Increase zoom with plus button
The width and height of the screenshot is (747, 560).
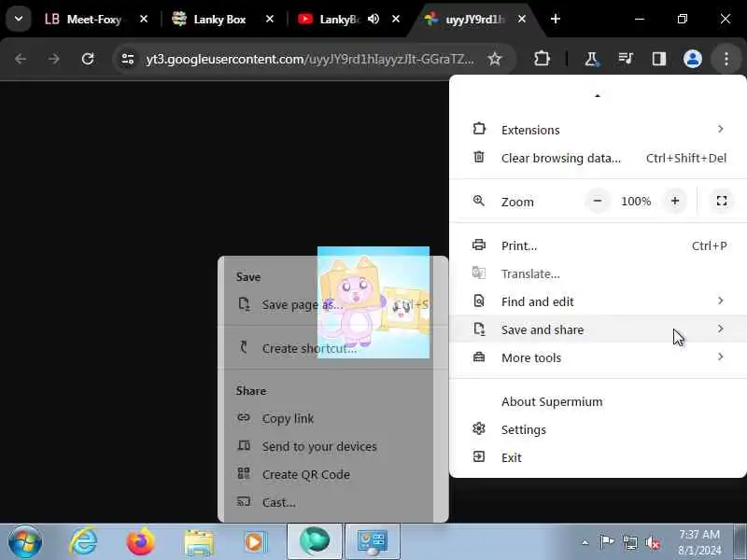point(674,201)
